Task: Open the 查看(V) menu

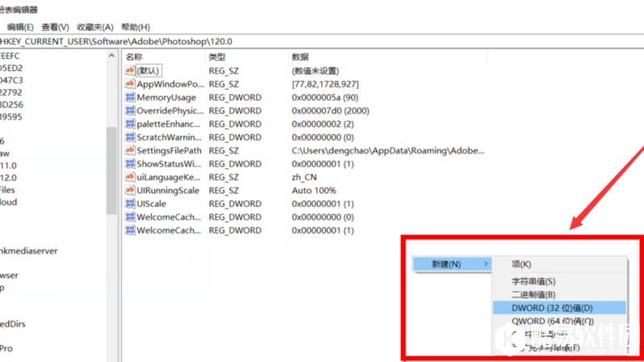Action: [x=56, y=27]
